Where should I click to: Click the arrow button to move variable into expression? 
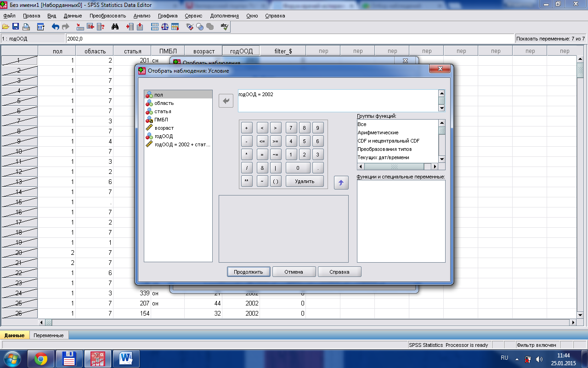click(226, 101)
